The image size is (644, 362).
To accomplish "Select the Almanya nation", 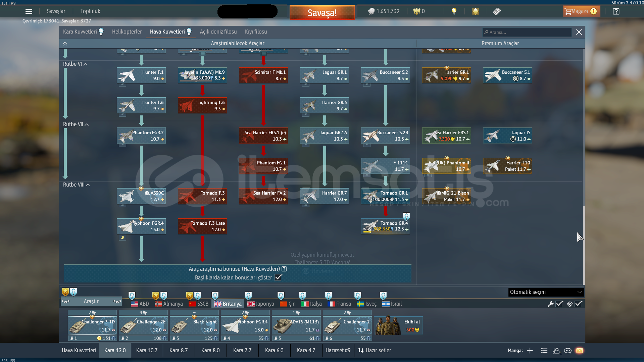I will coord(169,304).
